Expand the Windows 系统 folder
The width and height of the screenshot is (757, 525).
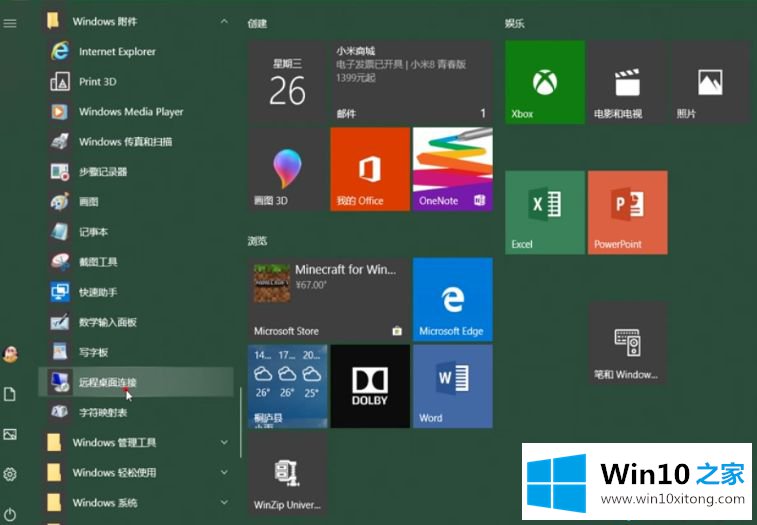click(135, 502)
